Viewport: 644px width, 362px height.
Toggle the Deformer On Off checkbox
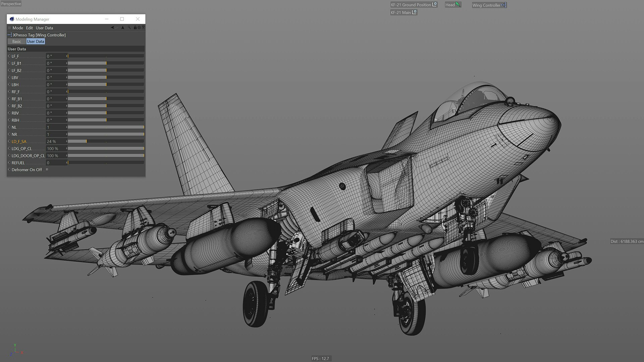47,170
